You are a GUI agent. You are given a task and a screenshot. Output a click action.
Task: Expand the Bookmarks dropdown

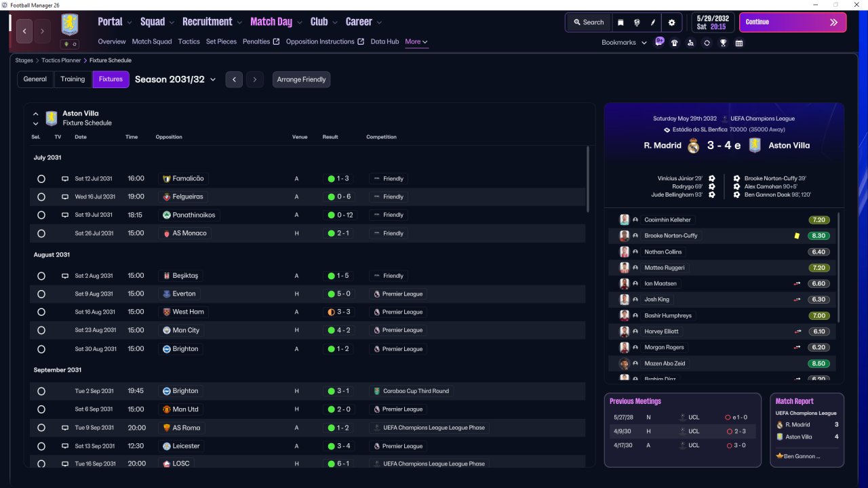pos(624,43)
